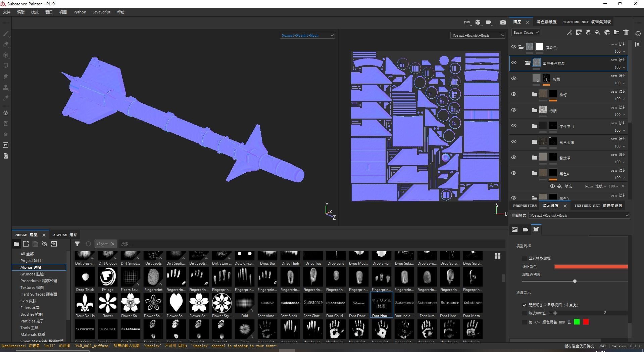Image resolution: width=644 pixels, height=352 pixels.
Task: Open the 视图模式 dropdown in display settings
Action: click(579, 215)
